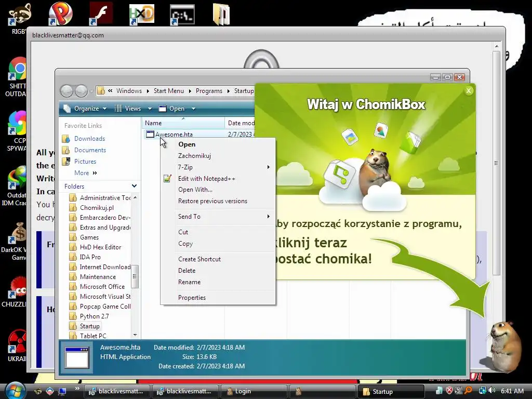This screenshot has width=532, height=399.
Task: Sort by the Name column header
Action: tap(183, 123)
